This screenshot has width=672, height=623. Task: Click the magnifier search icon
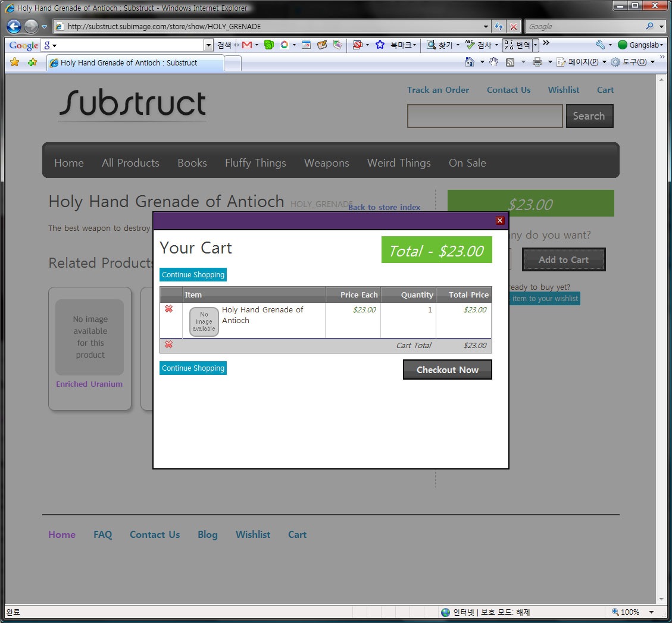pyautogui.click(x=650, y=26)
